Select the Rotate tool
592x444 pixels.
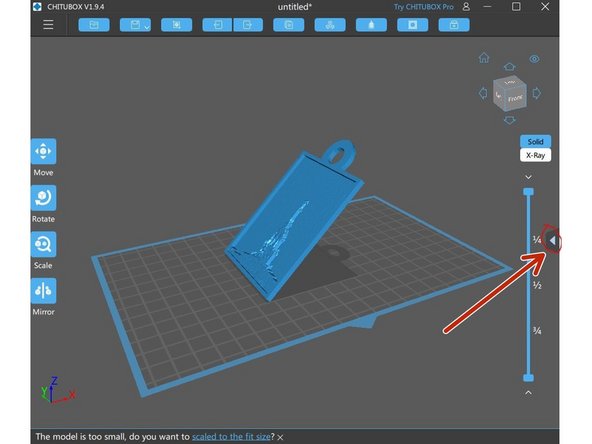click(43, 198)
